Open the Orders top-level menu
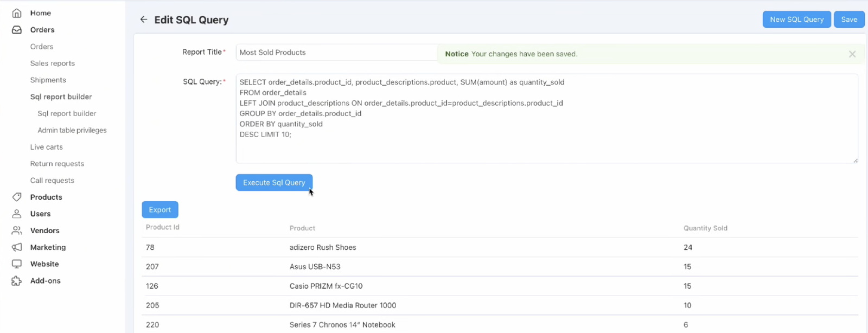The image size is (868, 333). point(42,30)
